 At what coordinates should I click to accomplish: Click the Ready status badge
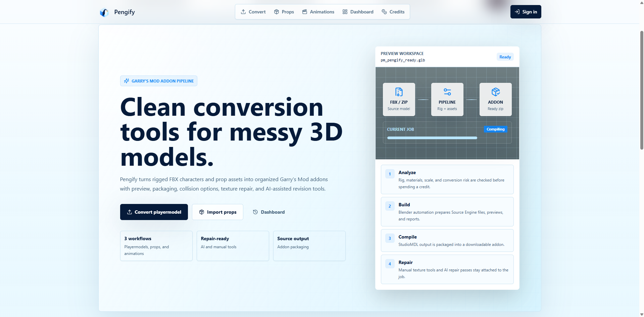(x=505, y=57)
